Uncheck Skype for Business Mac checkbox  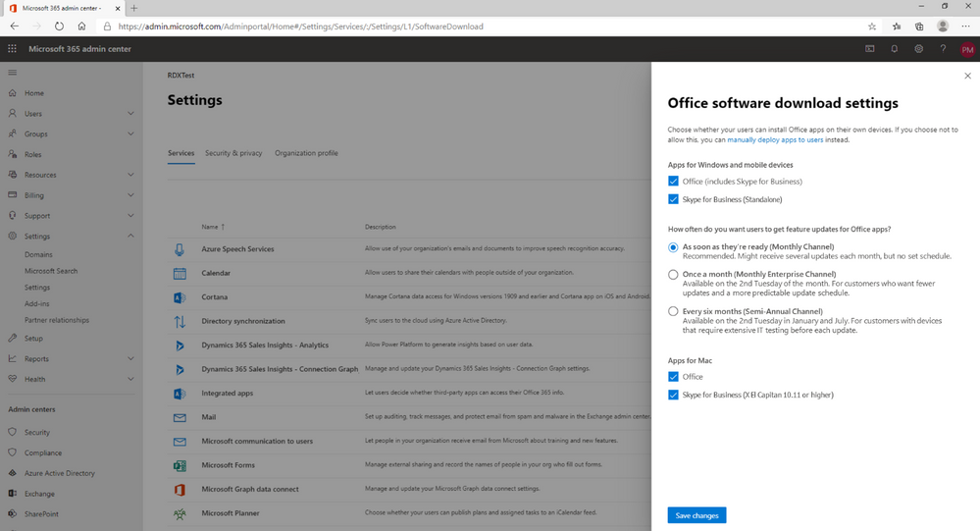click(x=673, y=395)
